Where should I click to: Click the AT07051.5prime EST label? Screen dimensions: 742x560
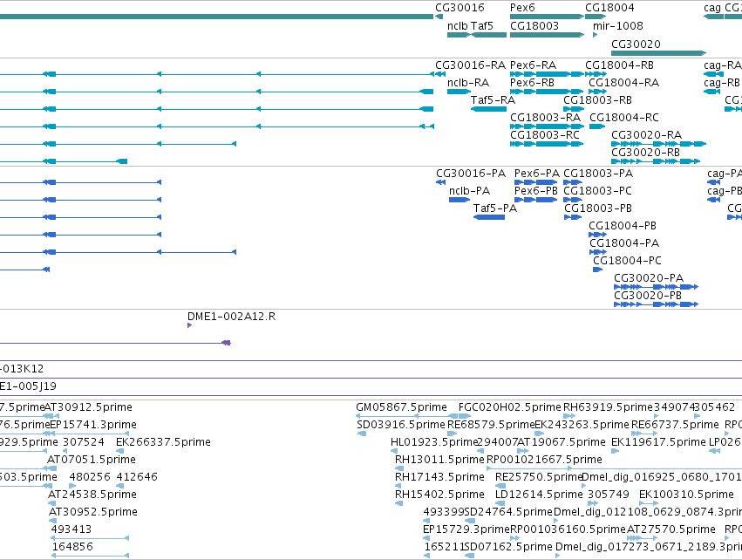point(92,459)
